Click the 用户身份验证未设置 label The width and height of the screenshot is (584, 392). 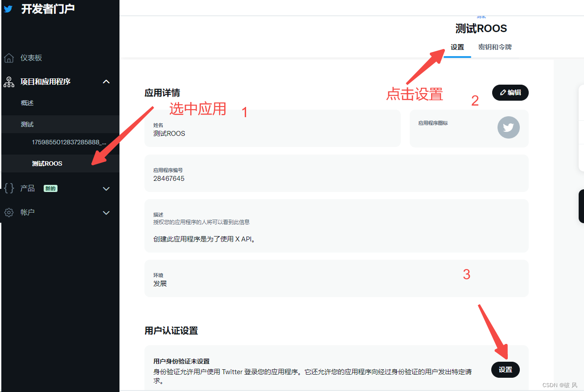(181, 361)
